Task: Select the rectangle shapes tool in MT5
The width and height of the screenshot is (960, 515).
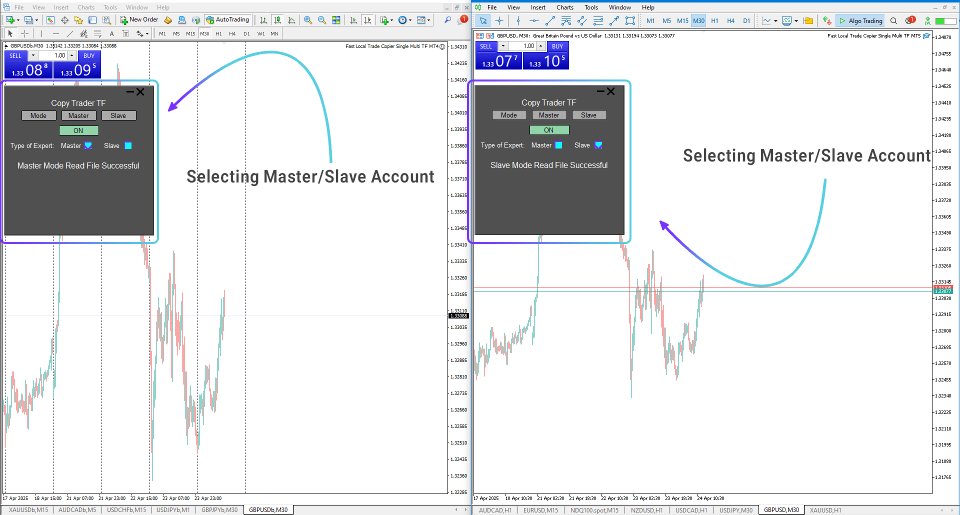Action: click(630, 21)
